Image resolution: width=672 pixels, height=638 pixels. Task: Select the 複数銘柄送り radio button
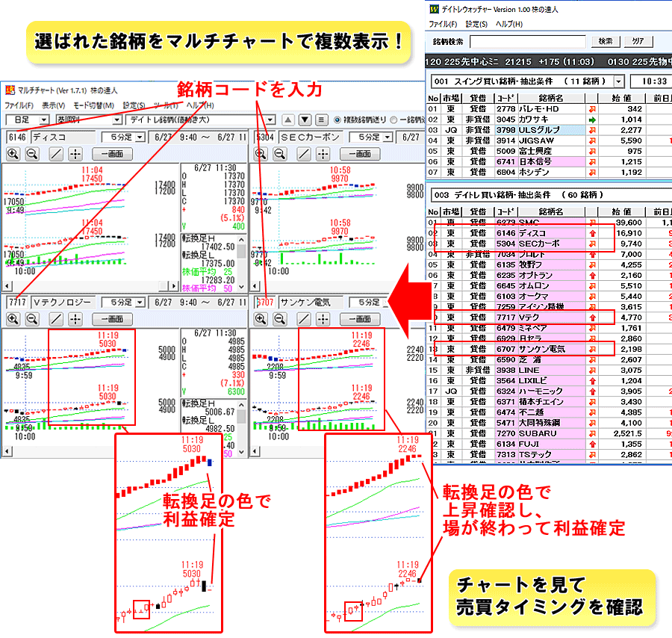click(x=337, y=120)
